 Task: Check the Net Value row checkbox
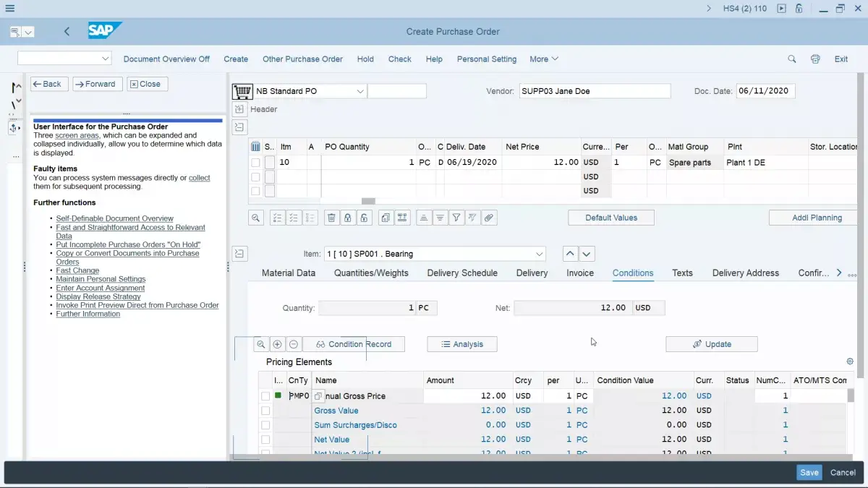(x=265, y=440)
